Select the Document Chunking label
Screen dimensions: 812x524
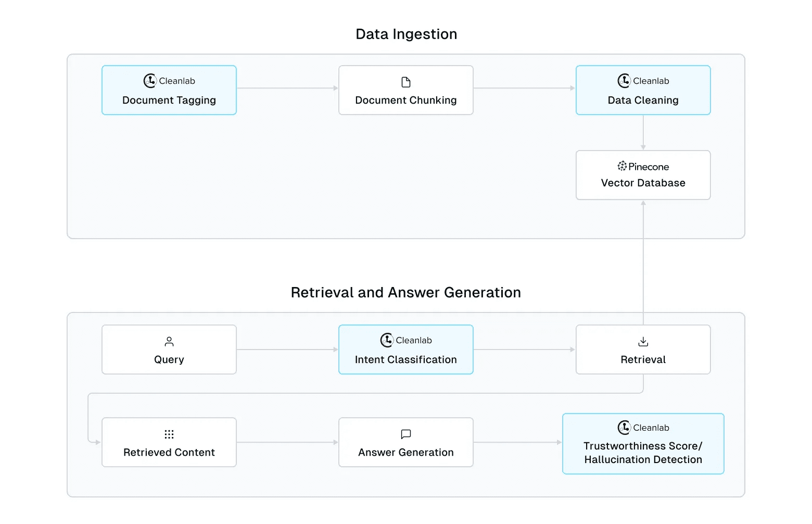pyautogui.click(x=406, y=100)
